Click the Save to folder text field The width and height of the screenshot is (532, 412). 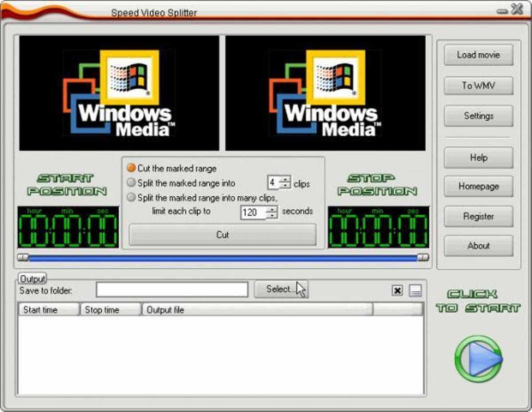pos(172,290)
